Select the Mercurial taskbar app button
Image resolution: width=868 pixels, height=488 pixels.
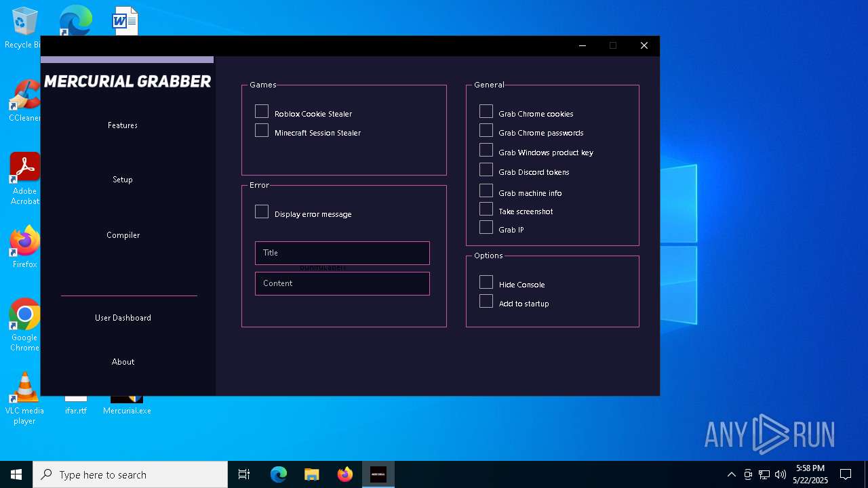pyautogui.click(x=378, y=474)
